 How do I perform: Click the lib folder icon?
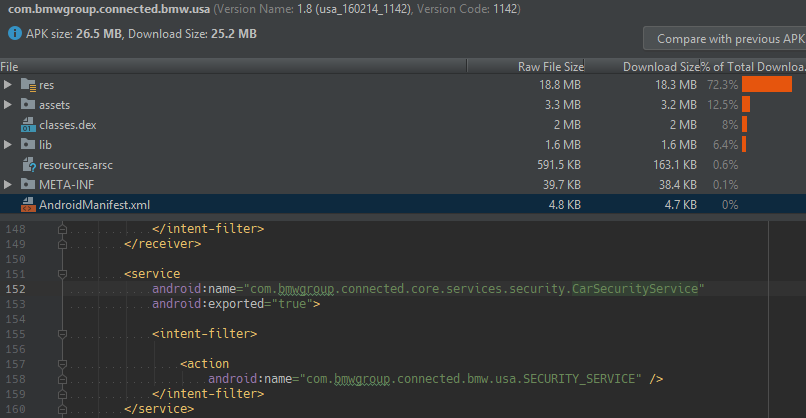pyautogui.click(x=28, y=144)
